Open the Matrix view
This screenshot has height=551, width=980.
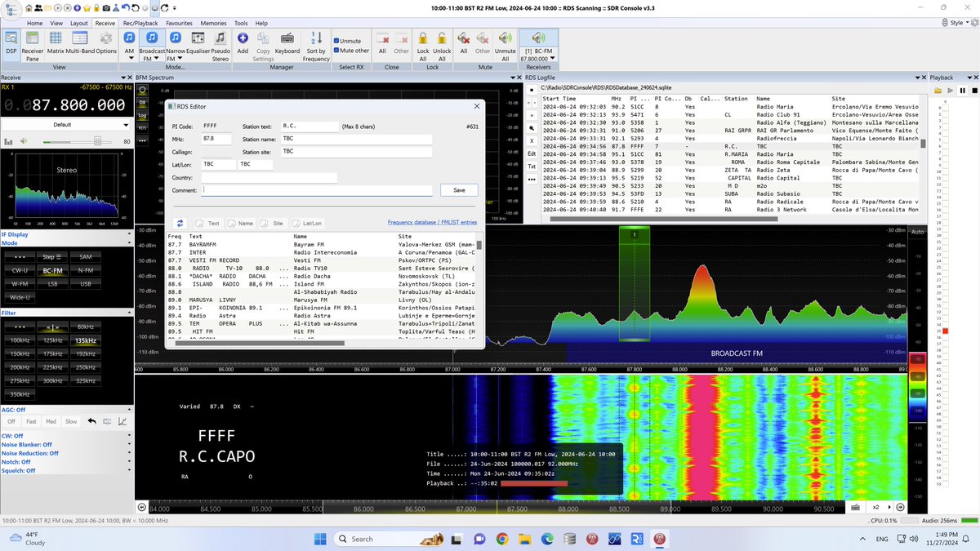[x=56, y=45]
